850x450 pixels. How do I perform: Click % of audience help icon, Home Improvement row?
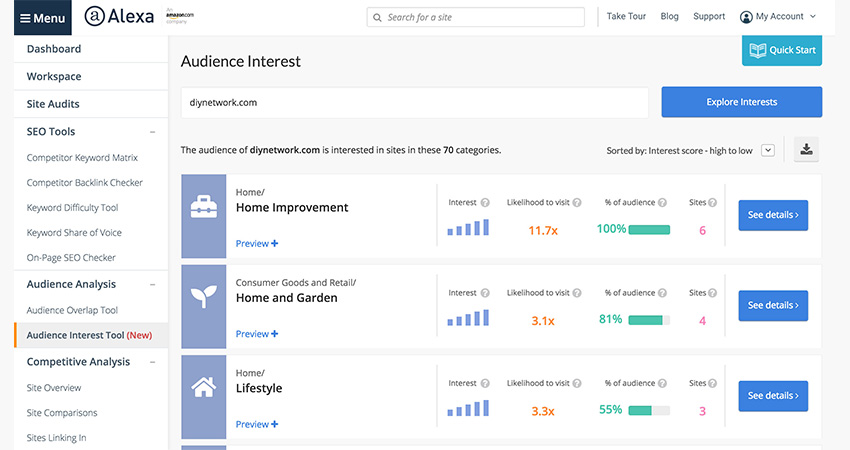point(662,202)
